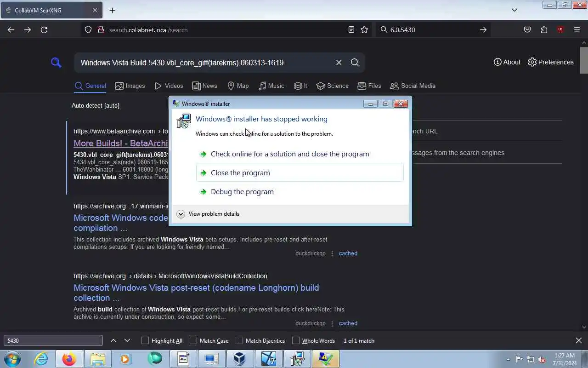The width and height of the screenshot is (588, 368).
Task: Enable Highlight All in find bar
Action: point(162,340)
